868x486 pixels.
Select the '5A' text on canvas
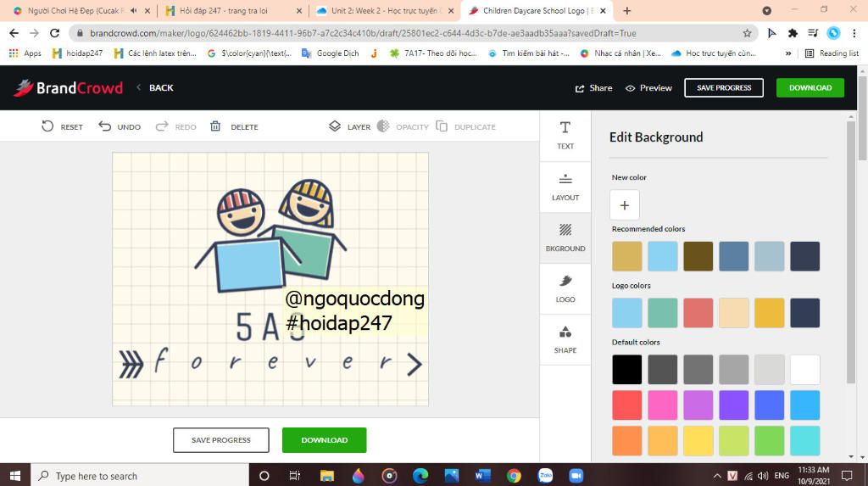click(x=258, y=327)
